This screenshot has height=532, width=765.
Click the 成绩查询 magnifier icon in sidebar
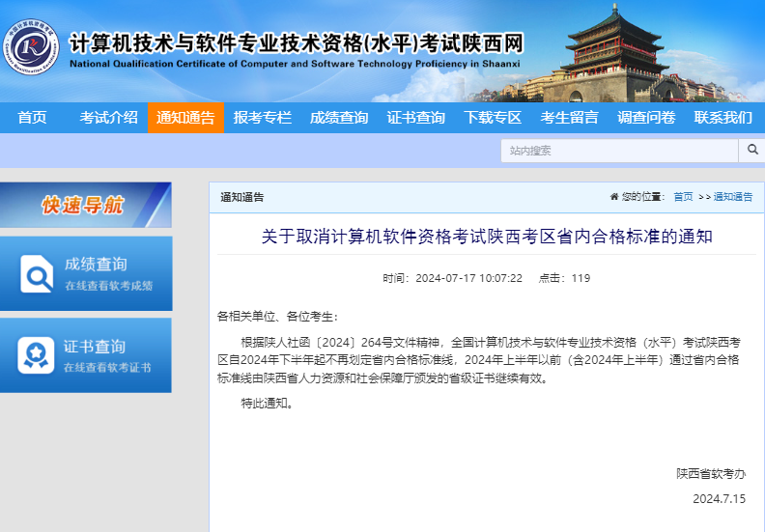(x=39, y=274)
